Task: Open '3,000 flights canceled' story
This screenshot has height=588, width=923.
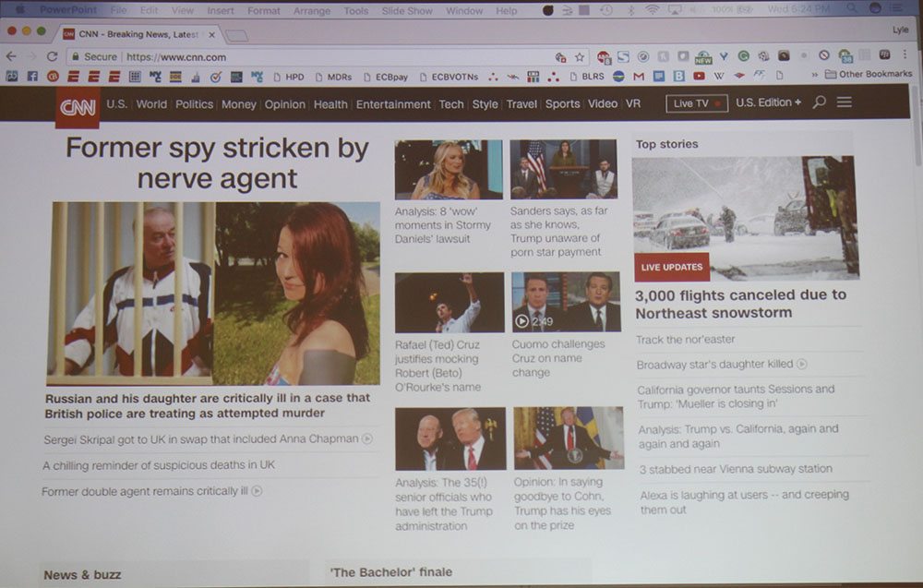Action: click(x=740, y=304)
